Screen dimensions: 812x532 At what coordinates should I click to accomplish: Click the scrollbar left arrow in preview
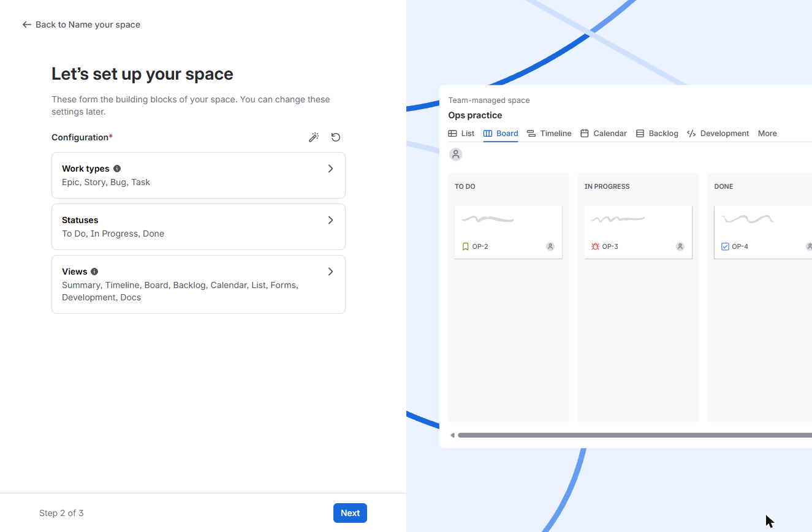tap(452, 435)
